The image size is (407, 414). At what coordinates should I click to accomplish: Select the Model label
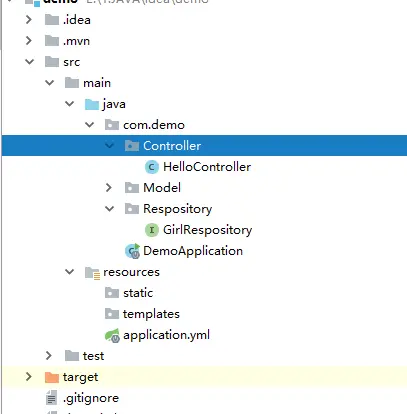tap(162, 188)
